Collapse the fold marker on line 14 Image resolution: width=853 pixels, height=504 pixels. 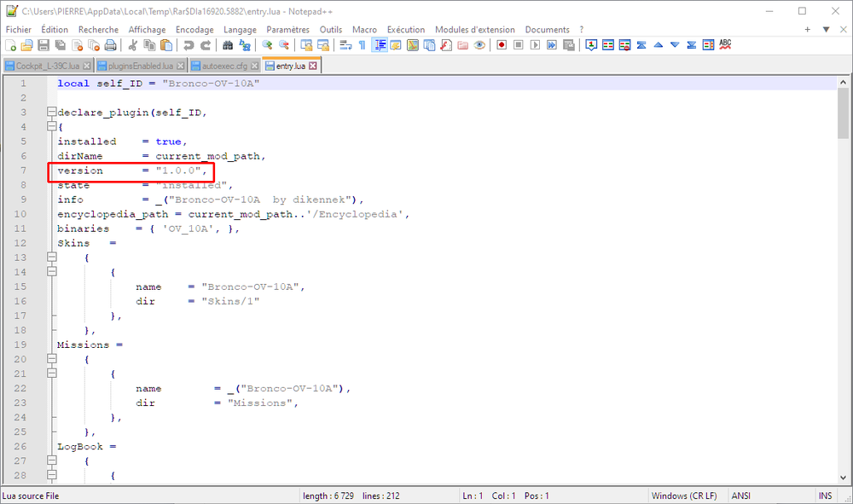tap(52, 272)
